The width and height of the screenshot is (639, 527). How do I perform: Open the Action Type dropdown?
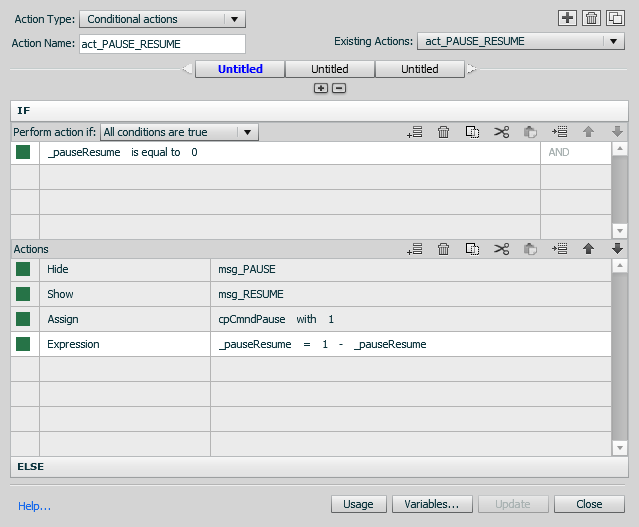(162, 19)
